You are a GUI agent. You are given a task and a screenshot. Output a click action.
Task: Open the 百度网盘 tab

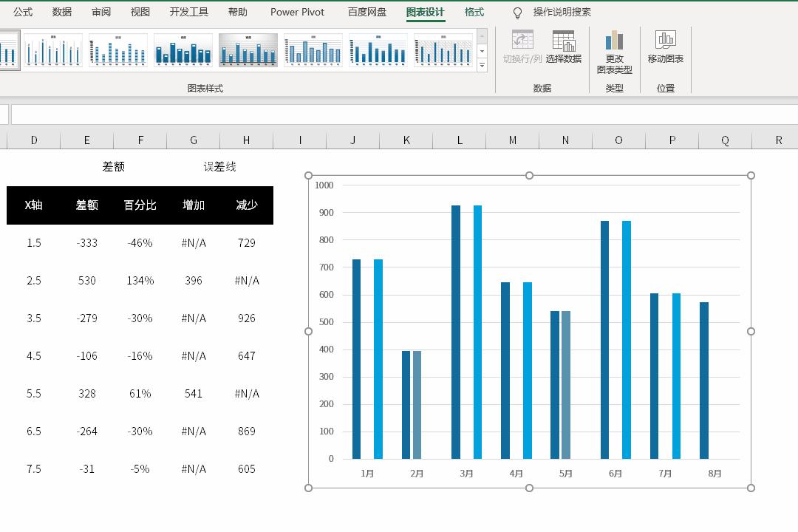[367, 12]
